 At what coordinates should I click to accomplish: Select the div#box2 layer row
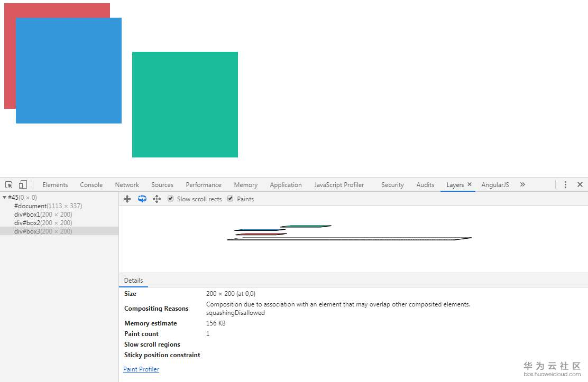point(59,222)
